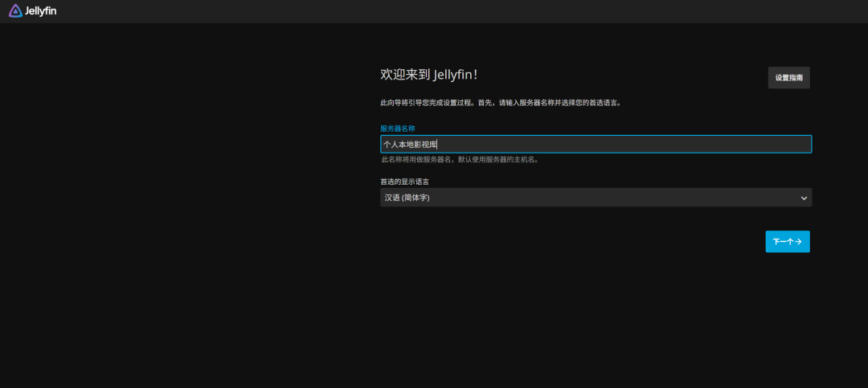The width and height of the screenshot is (868, 388).
Task: Continue with the 下一个 next button
Action: point(787,242)
